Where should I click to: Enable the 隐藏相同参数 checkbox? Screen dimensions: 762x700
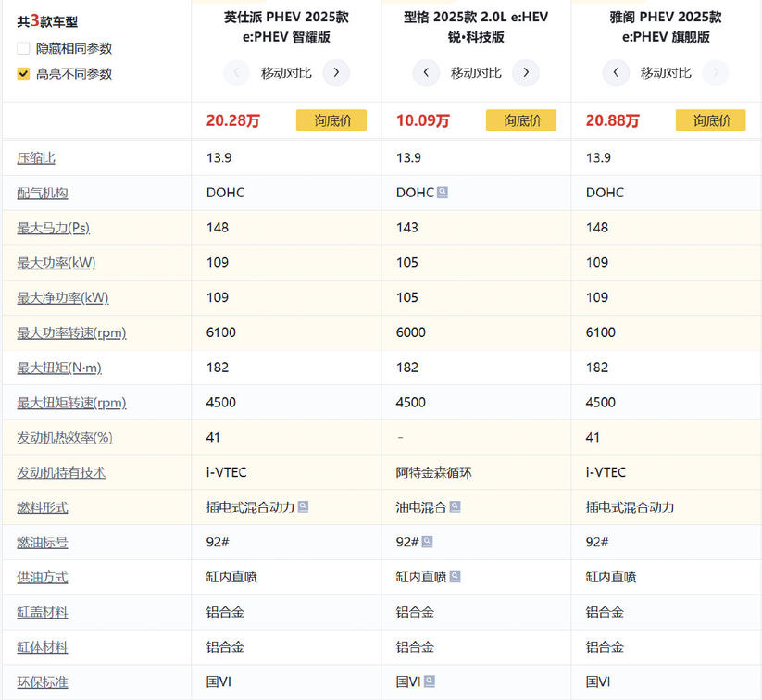point(23,48)
